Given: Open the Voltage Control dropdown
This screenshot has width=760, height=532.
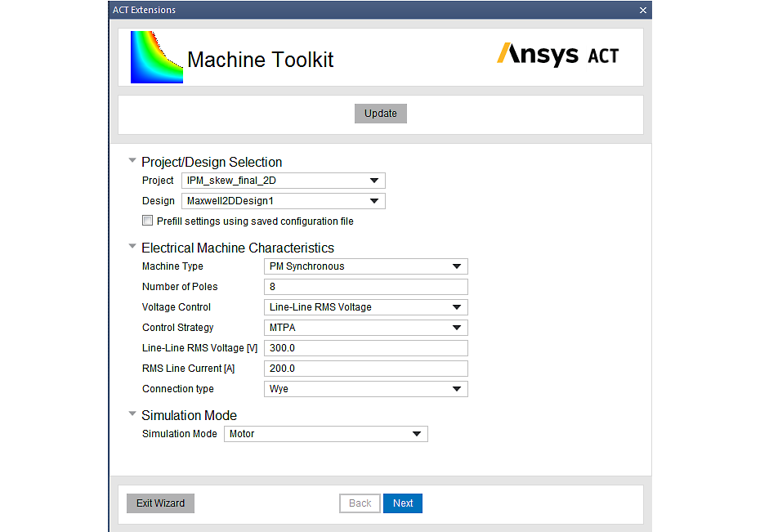Looking at the screenshot, I should 366,307.
